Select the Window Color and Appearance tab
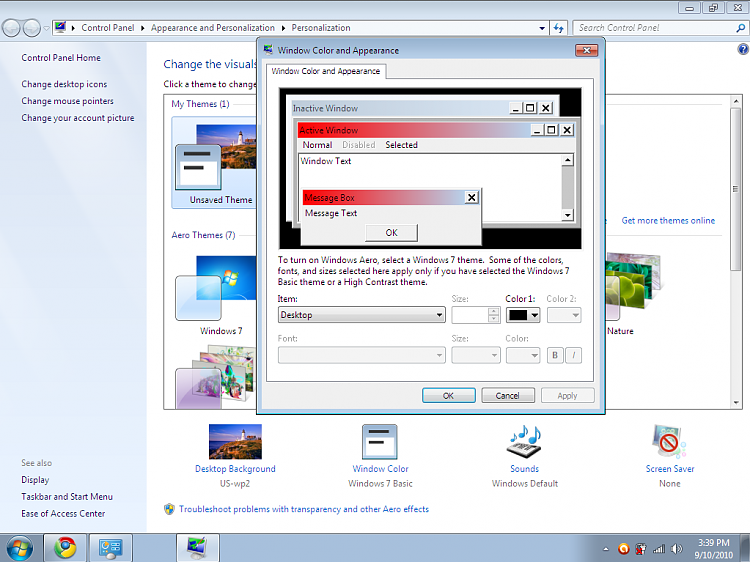 326,71
